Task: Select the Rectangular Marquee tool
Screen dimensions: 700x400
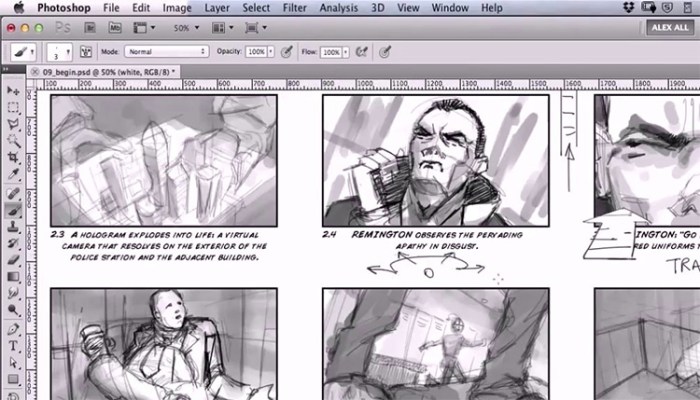Action: (13, 108)
